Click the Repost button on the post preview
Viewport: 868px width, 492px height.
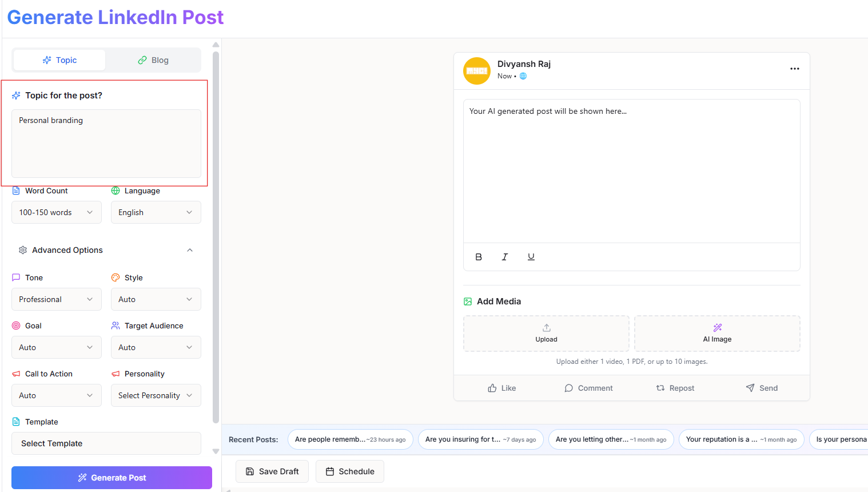coord(675,388)
